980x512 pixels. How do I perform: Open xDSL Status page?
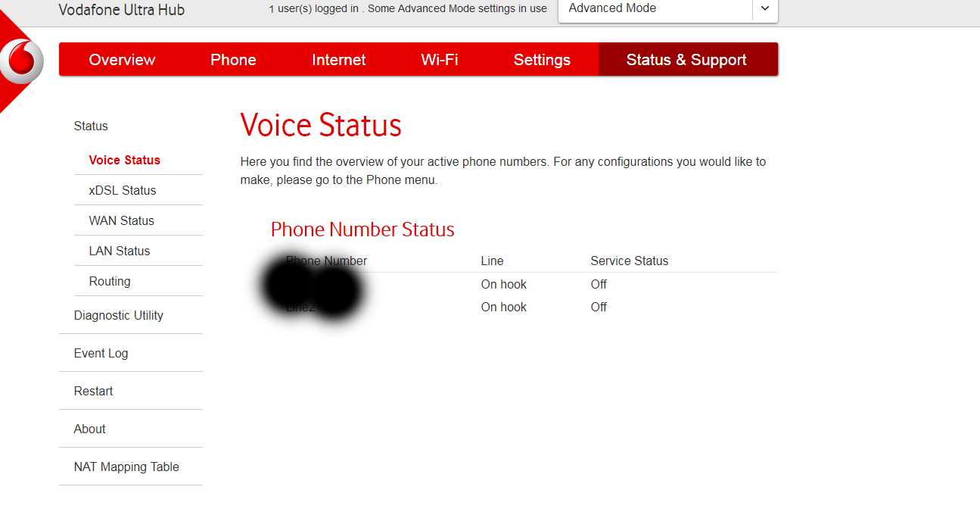tap(123, 190)
